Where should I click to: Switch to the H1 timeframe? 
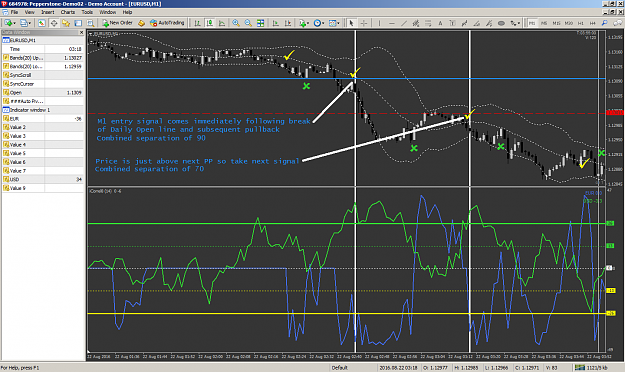[x=581, y=23]
